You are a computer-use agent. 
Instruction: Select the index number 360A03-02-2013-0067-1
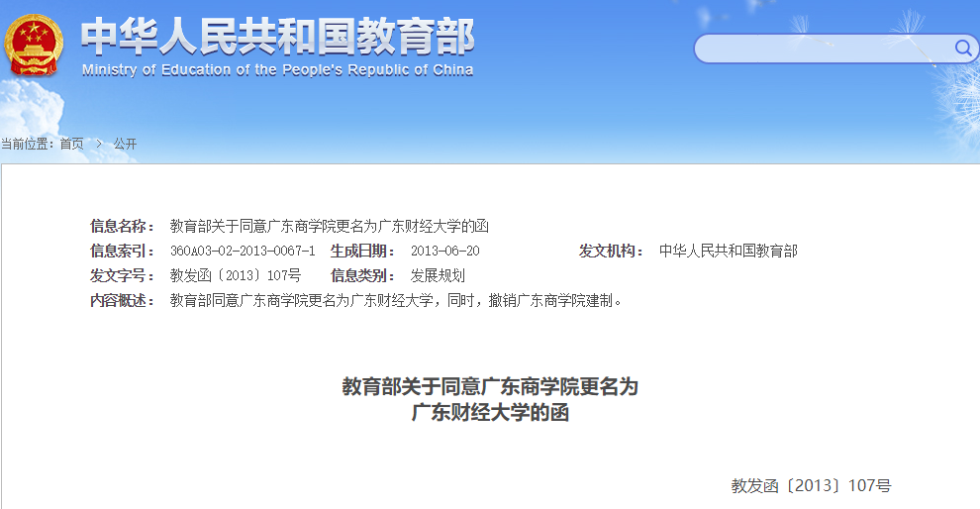[x=243, y=252]
